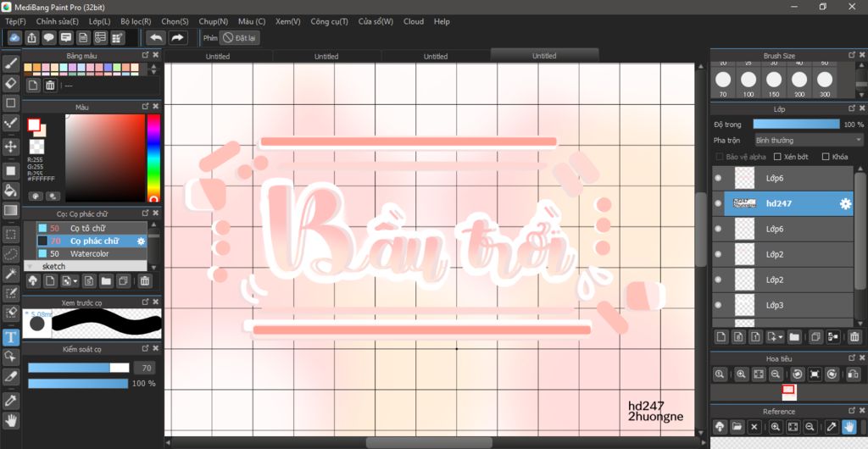Viewport: 868px width, 449px height.
Task: Add a new layer folder
Action: pos(794,336)
